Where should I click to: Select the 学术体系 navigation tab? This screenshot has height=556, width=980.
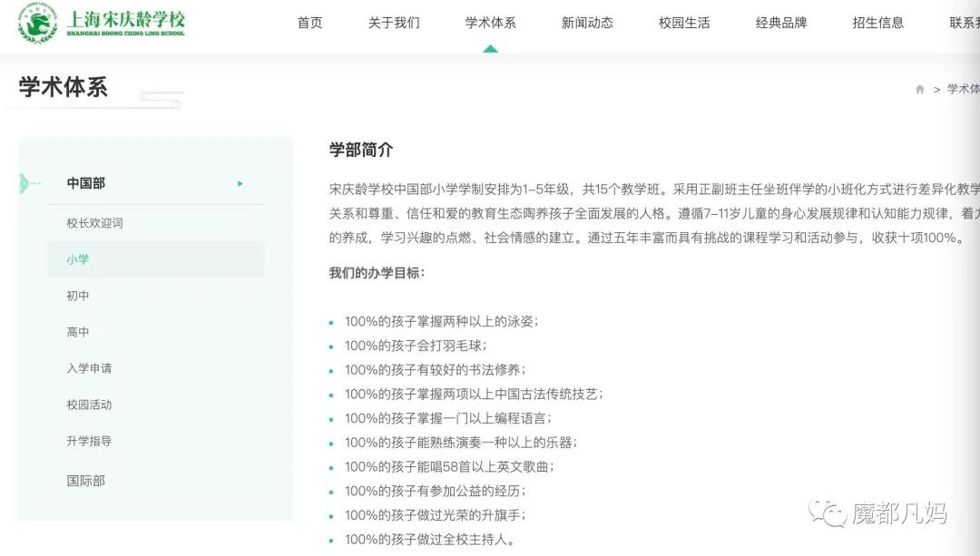click(x=490, y=23)
